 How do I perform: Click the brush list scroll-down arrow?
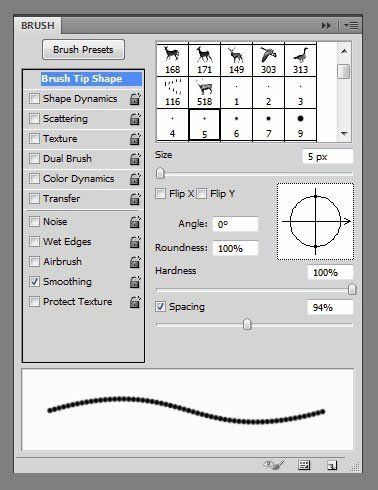[x=344, y=134]
